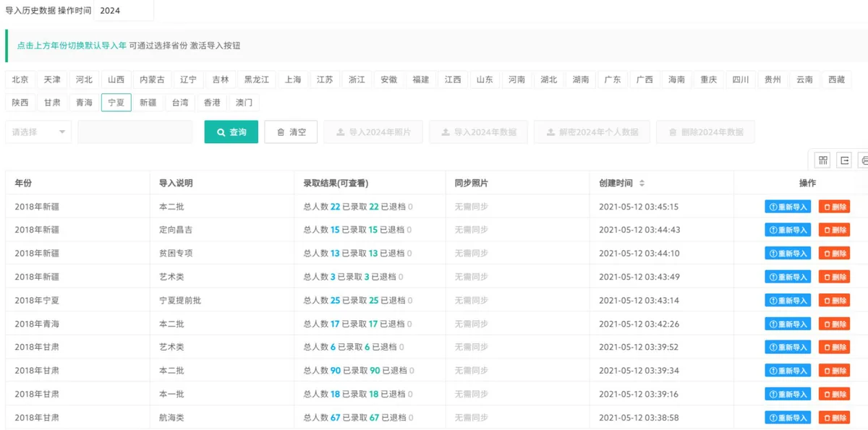
Task: Click 重新导入 for the 定向昌吉 row
Action: pos(788,230)
